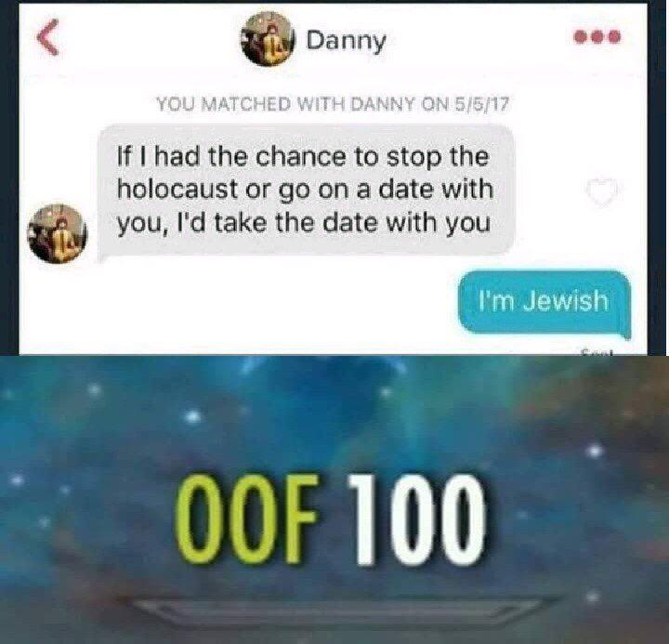Click the white 100 skill level number
The height and width of the screenshot is (644, 669).
tap(416, 519)
